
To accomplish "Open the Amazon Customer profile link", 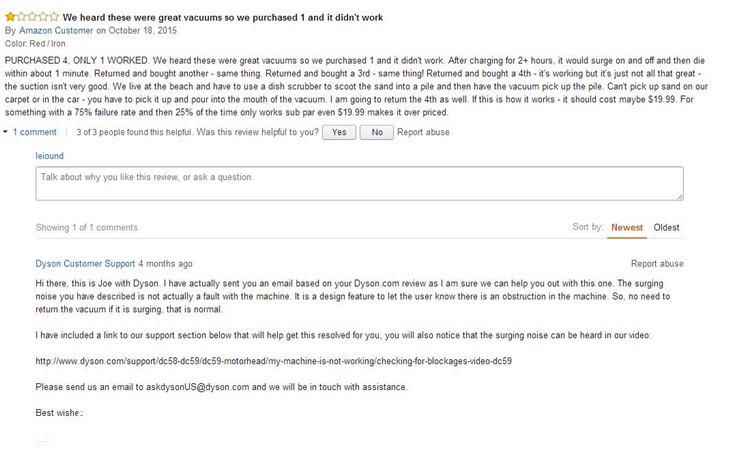I will [x=56, y=31].
